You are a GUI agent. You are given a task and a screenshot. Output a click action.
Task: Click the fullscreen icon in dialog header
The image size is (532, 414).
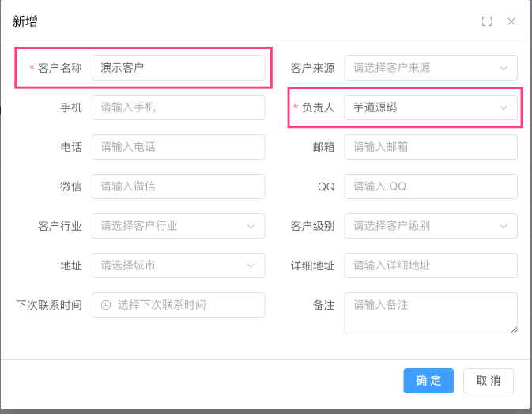tap(487, 22)
